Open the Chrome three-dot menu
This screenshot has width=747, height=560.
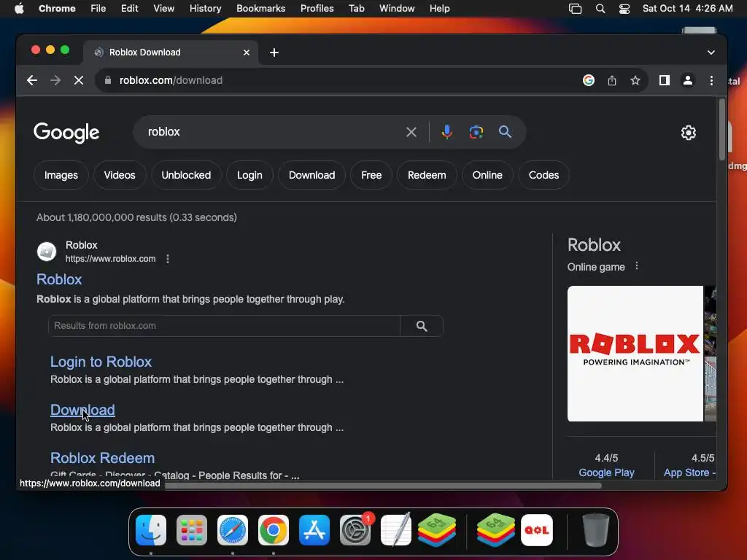[x=711, y=80]
